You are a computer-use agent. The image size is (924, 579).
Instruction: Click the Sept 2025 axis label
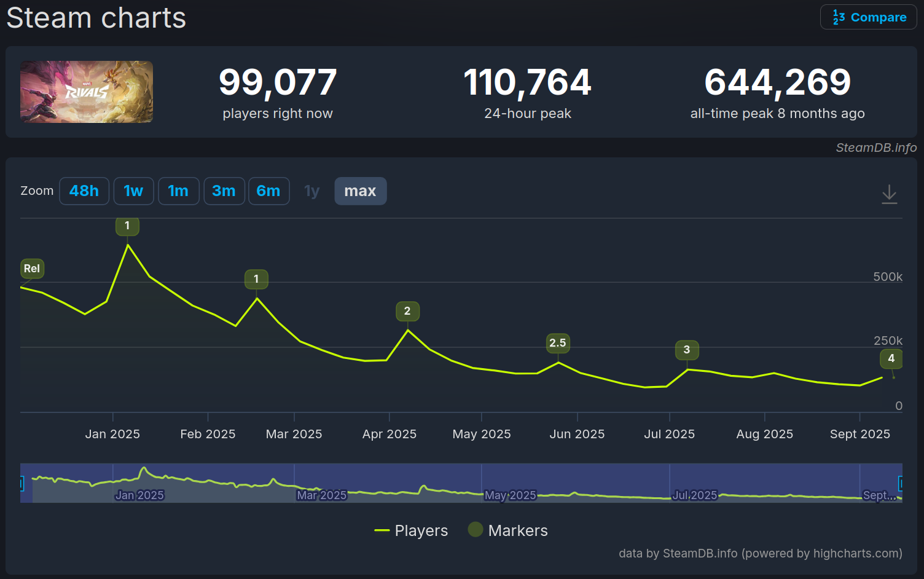860,434
